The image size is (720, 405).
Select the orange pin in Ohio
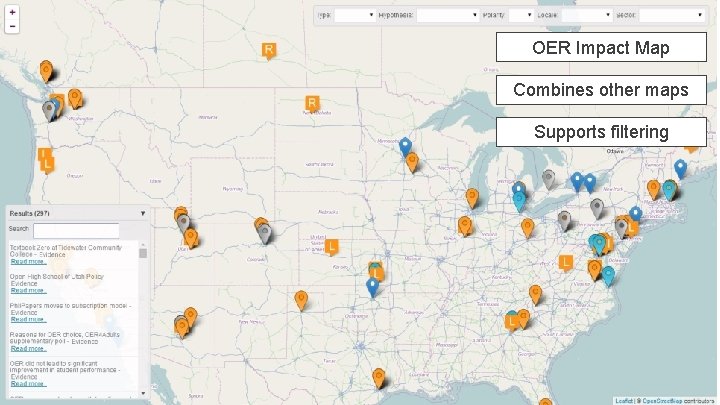[x=528, y=228]
